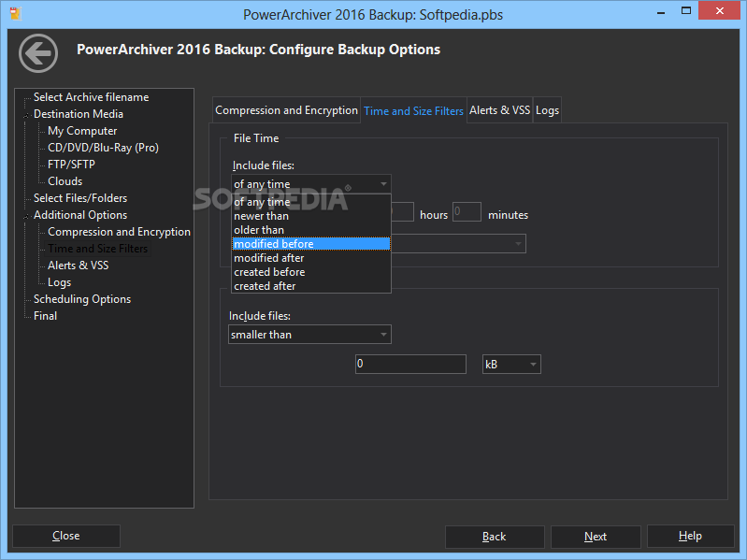Maximize the PowerArchiver window
747x560 pixels.
click(x=686, y=10)
